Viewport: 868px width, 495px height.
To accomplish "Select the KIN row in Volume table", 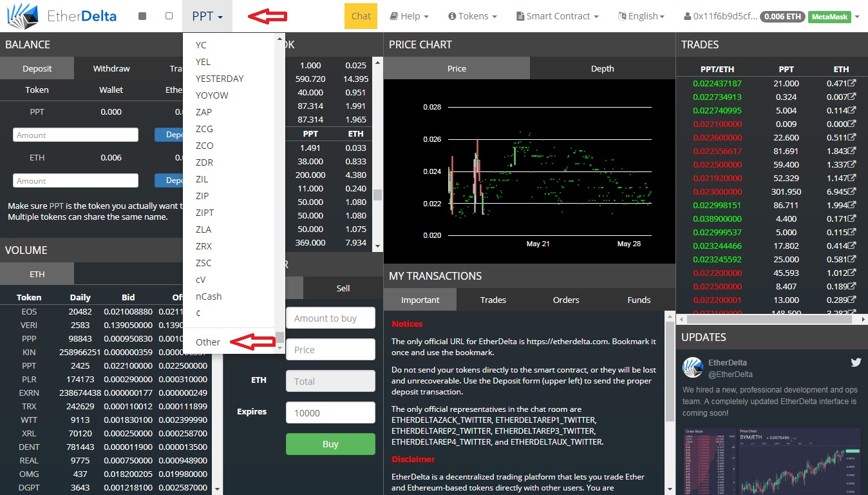I will coord(105,352).
